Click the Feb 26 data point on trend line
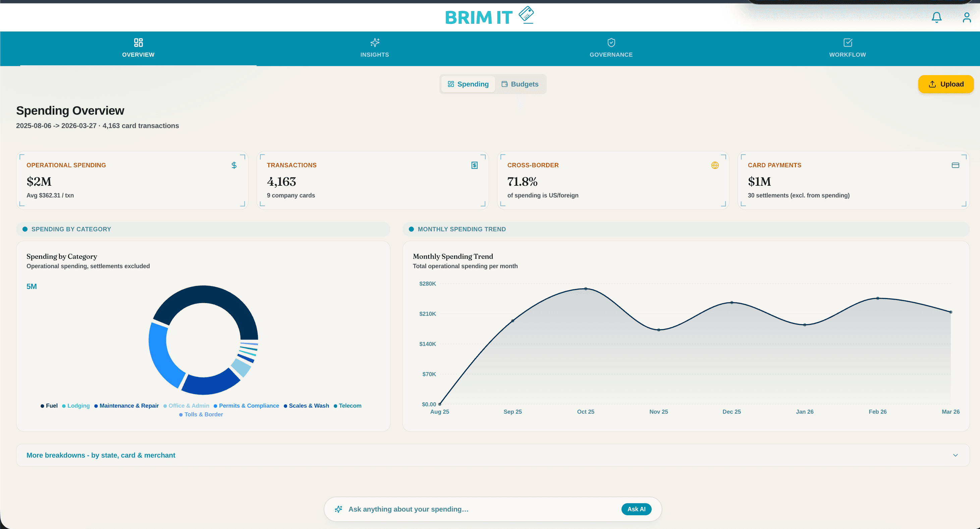This screenshot has height=529, width=980. pyautogui.click(x=878, y=298)
